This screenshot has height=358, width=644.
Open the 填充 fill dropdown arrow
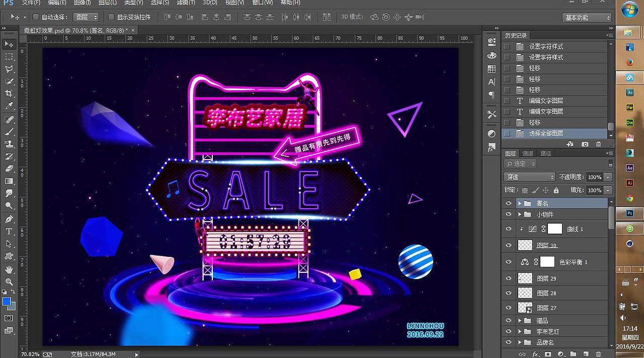608,190
